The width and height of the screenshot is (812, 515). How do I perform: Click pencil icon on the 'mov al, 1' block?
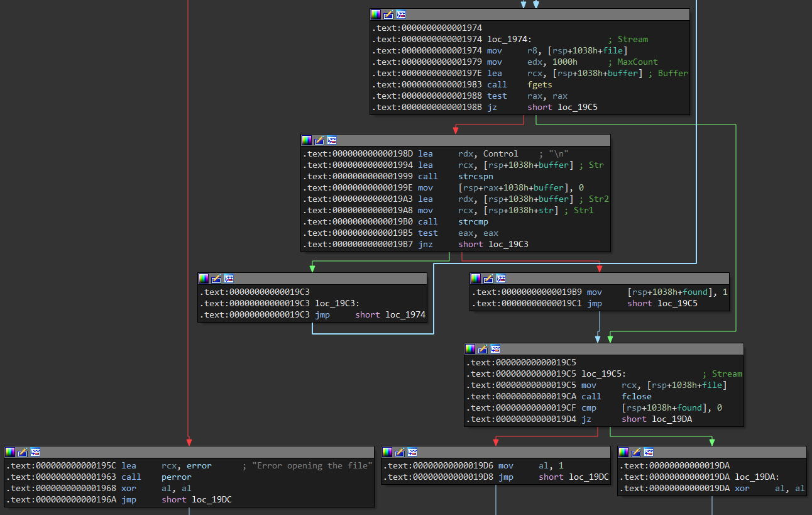point(400,451)
